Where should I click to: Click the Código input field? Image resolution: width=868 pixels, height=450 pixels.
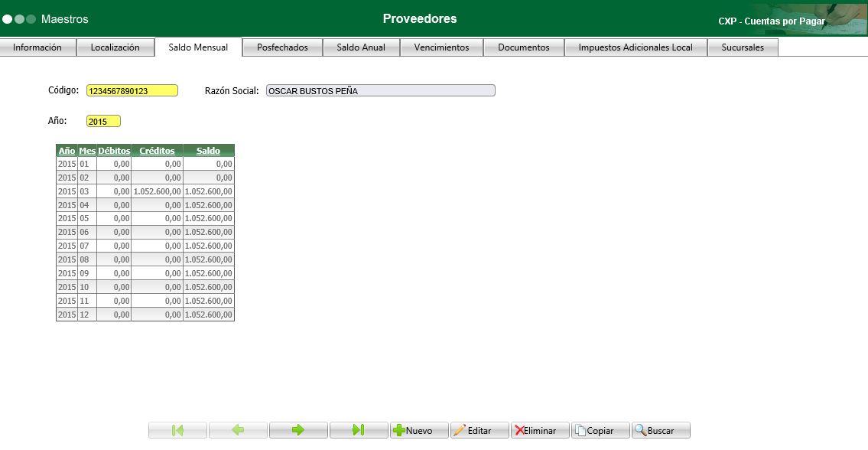132,91
